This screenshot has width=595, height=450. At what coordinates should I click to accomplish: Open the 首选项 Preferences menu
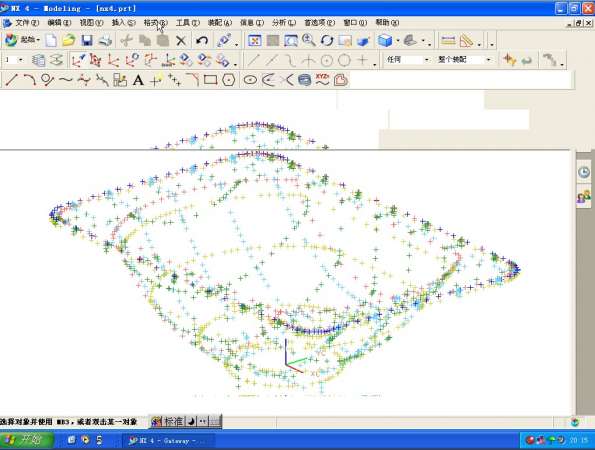click(x=320, y=23)
